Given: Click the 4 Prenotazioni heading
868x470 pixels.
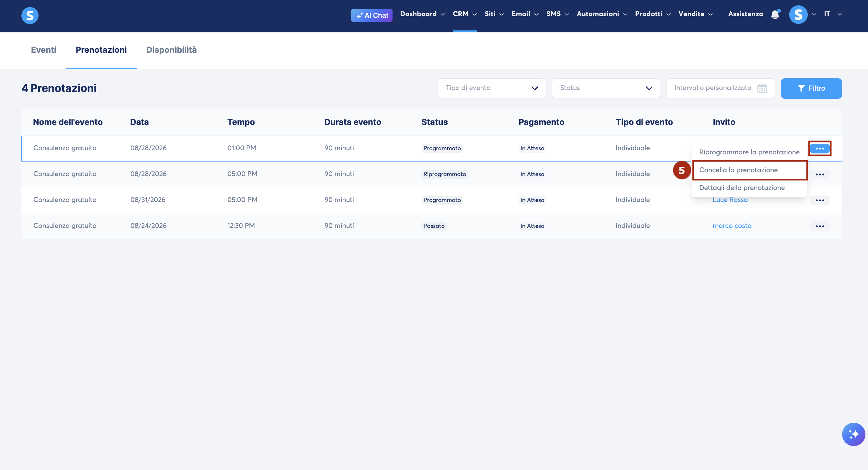Looking at the screenshot, I should coord(59,88).
